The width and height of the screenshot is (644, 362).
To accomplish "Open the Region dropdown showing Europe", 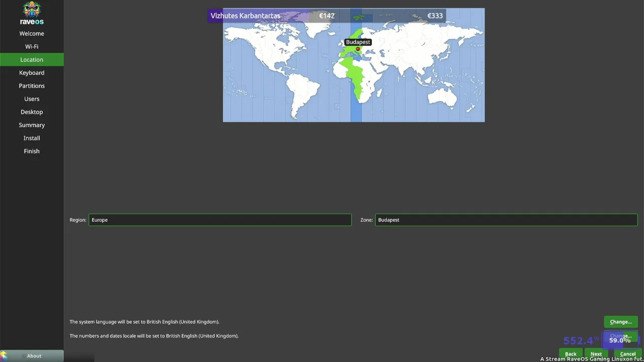I will pyautogui.click(x=220, y=220).
